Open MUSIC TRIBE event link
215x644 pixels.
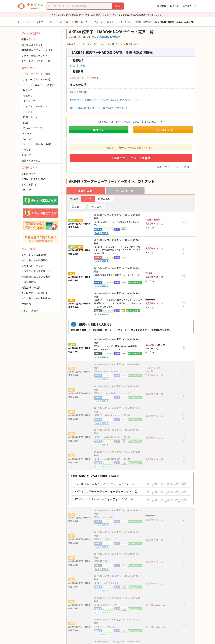point(78,92)
